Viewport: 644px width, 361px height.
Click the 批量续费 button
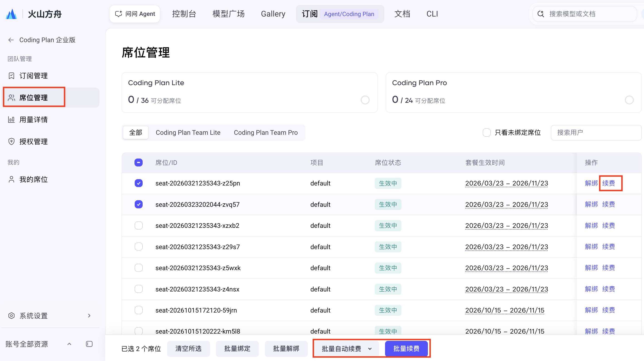[x=406, y=349]
